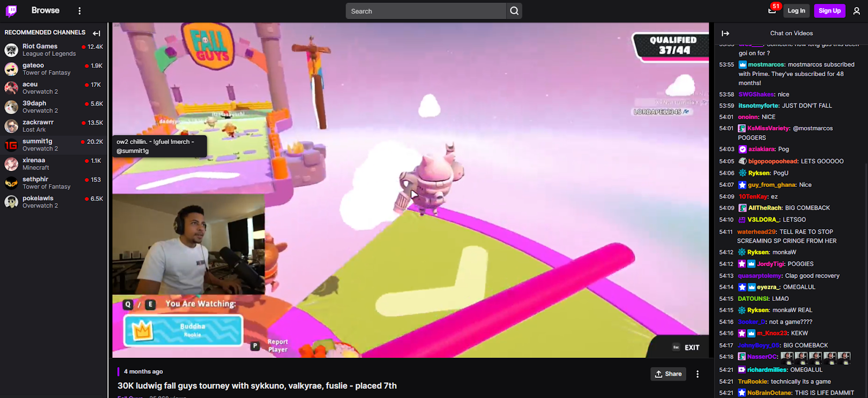
Task: Click sethphir avatar icon
Action: pyautogui.click(x=11, y=183)
